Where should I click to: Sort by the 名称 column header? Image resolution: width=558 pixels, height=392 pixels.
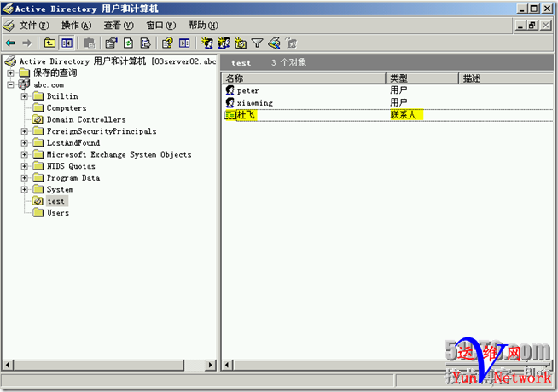click(304, 78)
